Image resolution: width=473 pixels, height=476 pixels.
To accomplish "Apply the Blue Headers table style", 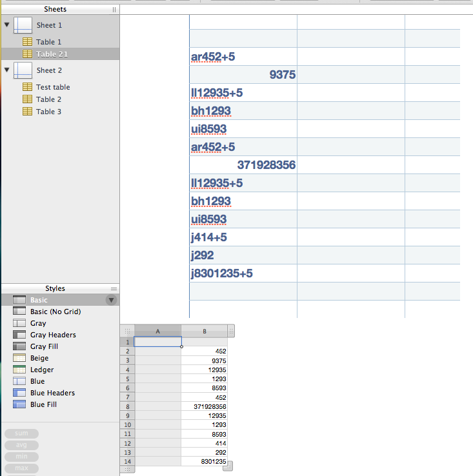I will click(61, 393).
